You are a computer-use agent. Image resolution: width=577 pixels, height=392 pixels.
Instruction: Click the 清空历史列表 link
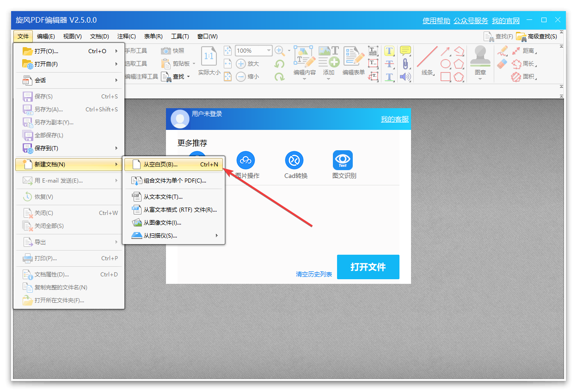click(314, 274)
